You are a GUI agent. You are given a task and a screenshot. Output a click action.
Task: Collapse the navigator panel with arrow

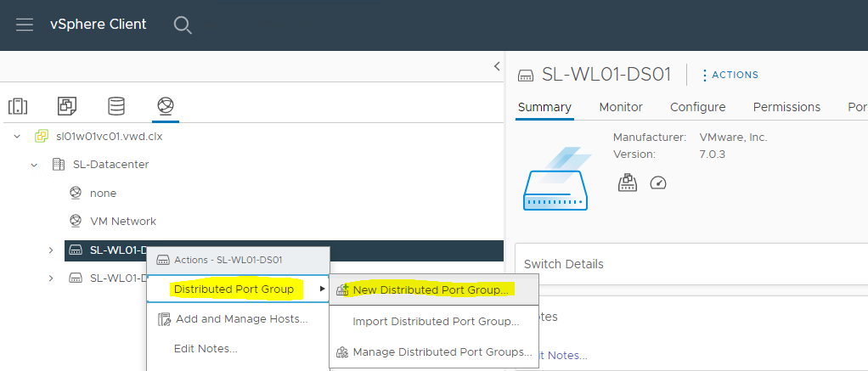(x=497, y=66)
